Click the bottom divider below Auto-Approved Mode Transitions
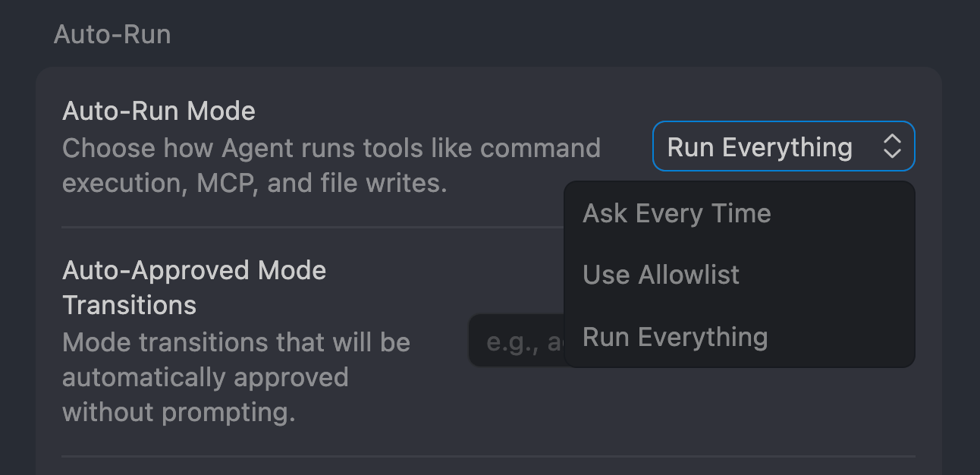980x475 pixels. tap(485, 457)
